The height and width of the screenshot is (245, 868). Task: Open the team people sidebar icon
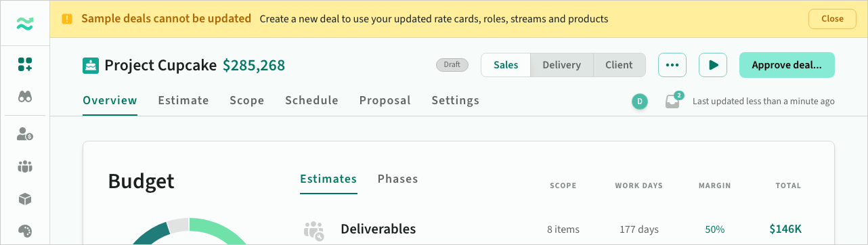tap(25, 166)
